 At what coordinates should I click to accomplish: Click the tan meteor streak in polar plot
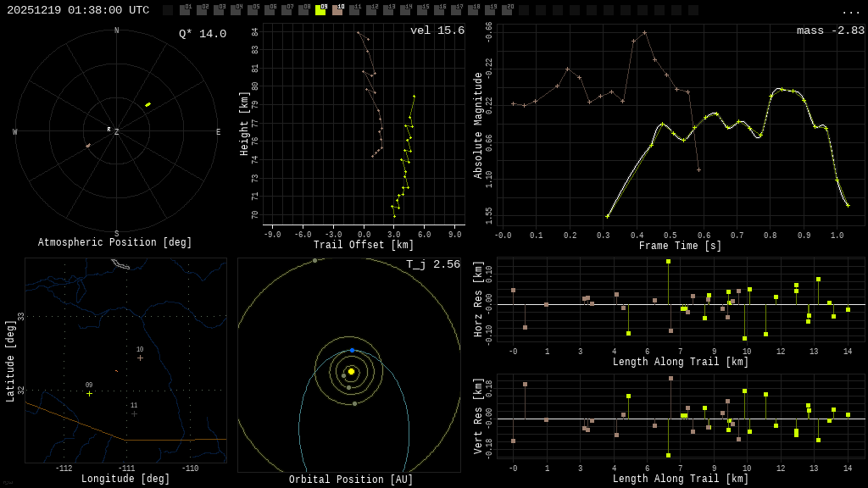[x=87, y=146]
